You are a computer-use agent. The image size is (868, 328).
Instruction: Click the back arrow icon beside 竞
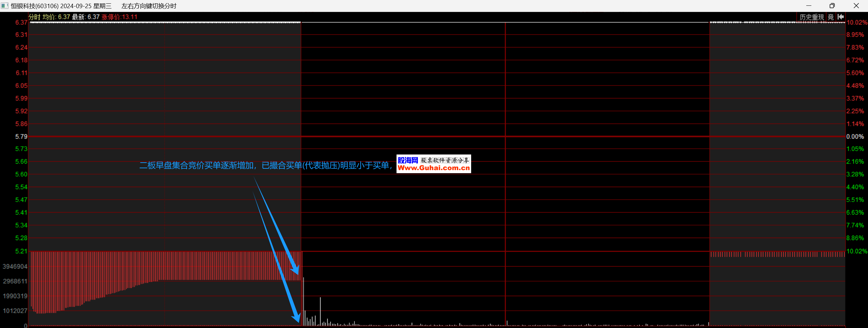click(841, 17)
